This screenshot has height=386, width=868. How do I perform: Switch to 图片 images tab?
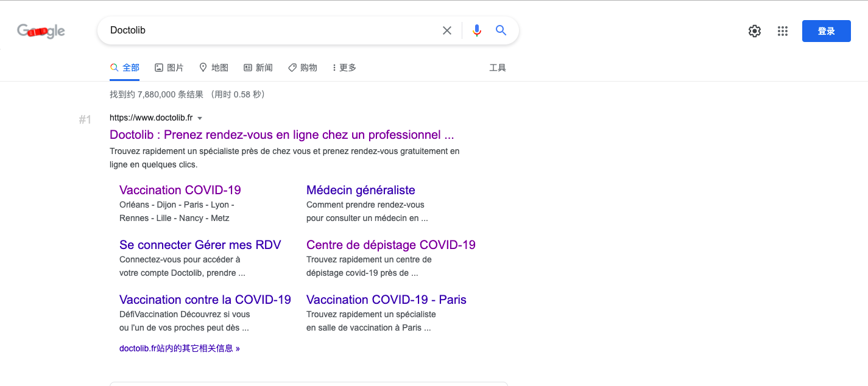pos(169,68)
